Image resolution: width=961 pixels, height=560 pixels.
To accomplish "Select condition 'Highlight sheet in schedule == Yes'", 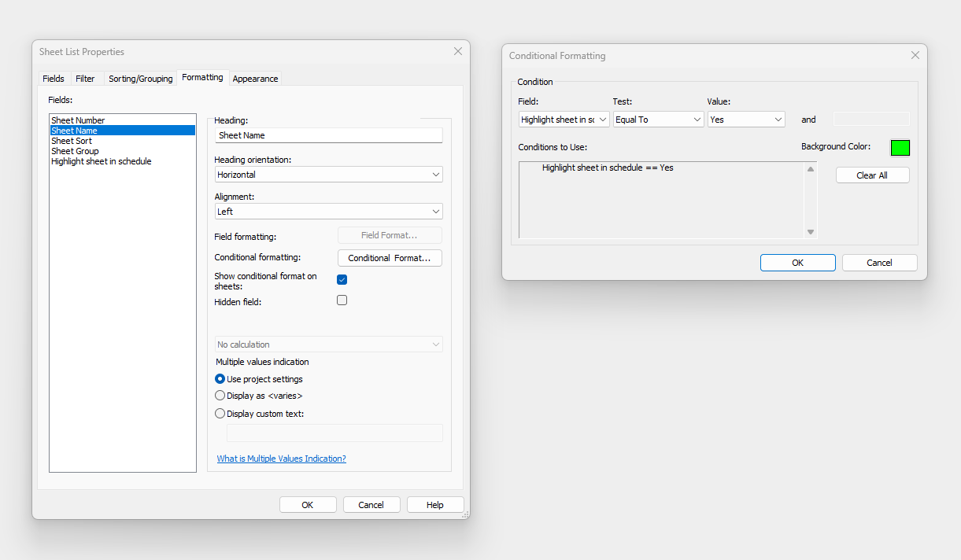I will [608, 168].
